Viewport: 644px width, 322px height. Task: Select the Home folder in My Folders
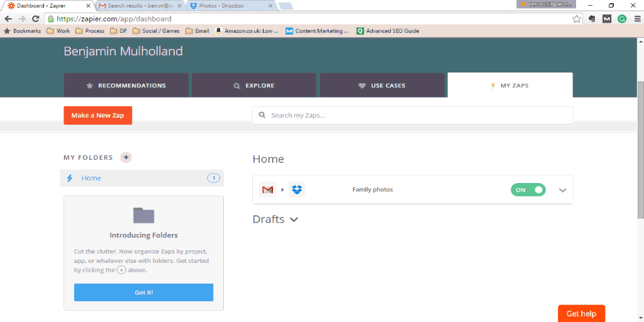[91, 178]
